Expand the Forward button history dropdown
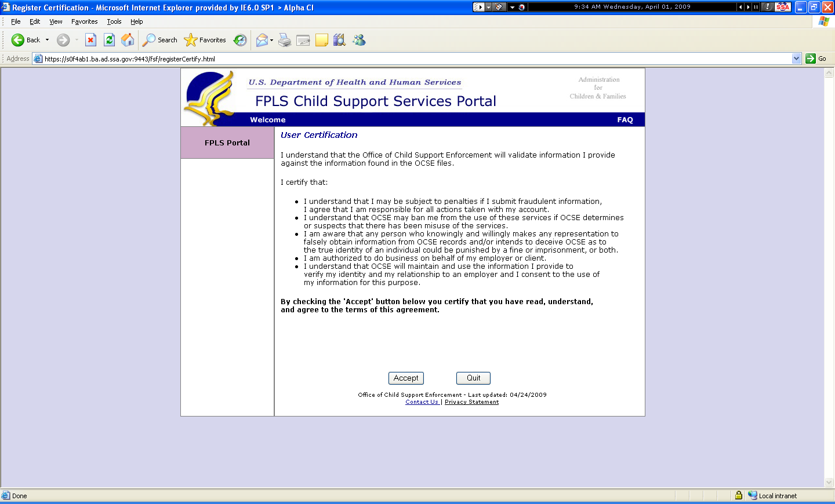This screenshot has height=504, width=835. click(77, 40)
